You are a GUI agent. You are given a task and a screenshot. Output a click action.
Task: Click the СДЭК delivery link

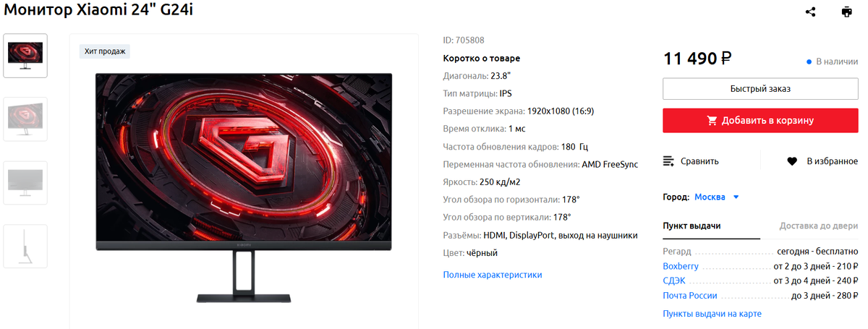point(674,281)
